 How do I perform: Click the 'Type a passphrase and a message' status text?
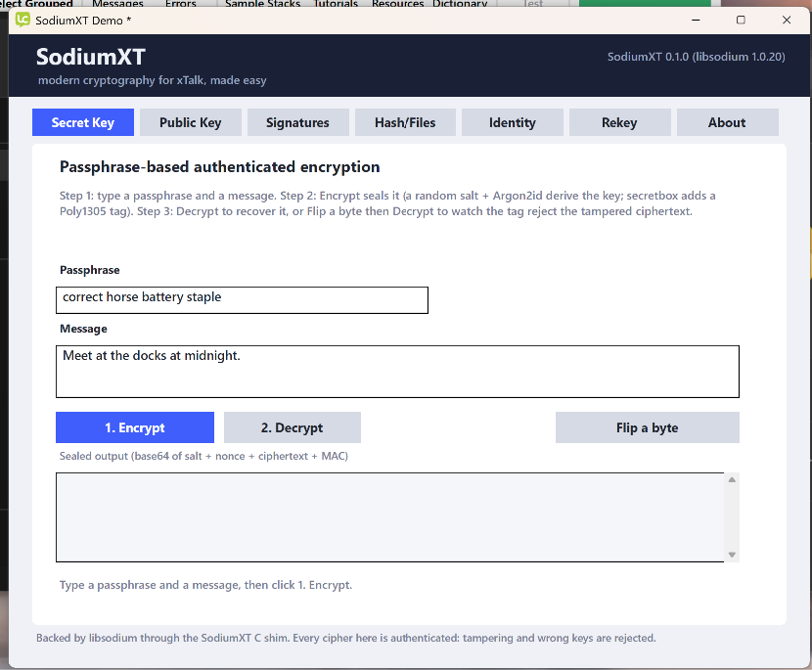pos(205,585)
